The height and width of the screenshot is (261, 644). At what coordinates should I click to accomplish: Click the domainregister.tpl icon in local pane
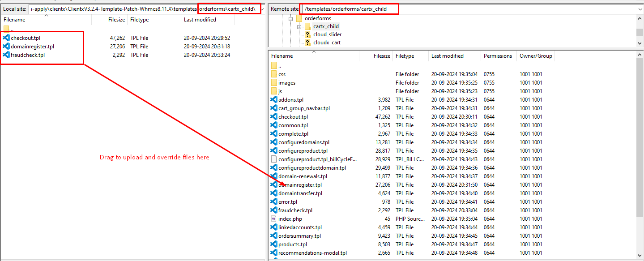(x=6, y=47)
